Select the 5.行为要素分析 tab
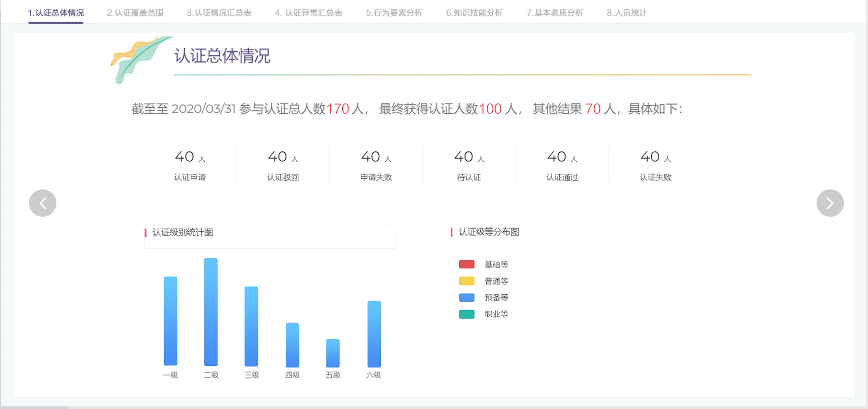The width and height of the screenshot is (868, 409). click(394, 13)
